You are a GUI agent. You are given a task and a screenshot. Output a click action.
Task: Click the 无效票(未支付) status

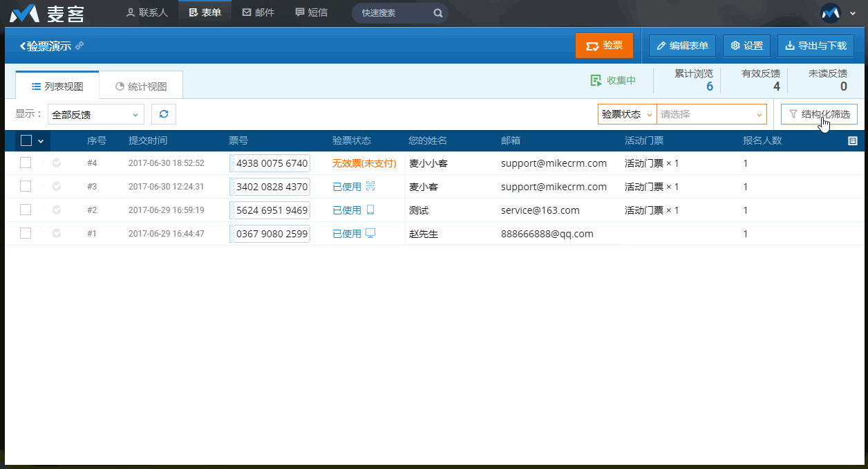364,163
